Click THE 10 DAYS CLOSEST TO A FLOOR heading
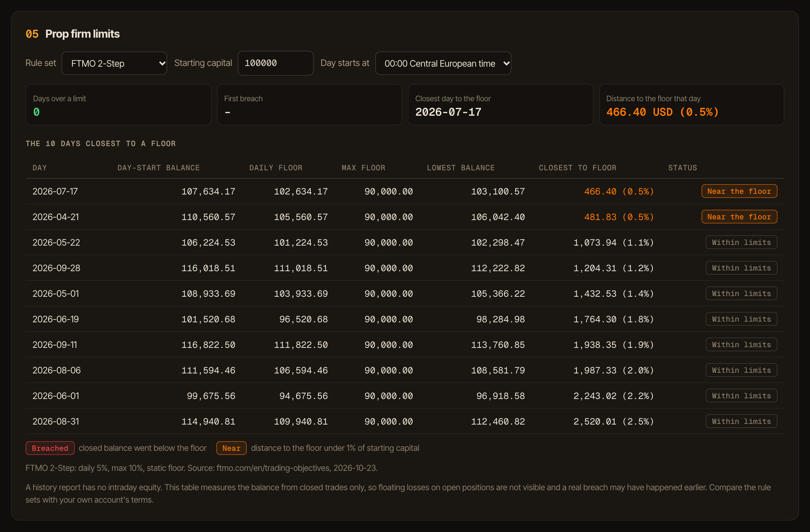This screenshot has width=810, height=532. coord(101,144)
